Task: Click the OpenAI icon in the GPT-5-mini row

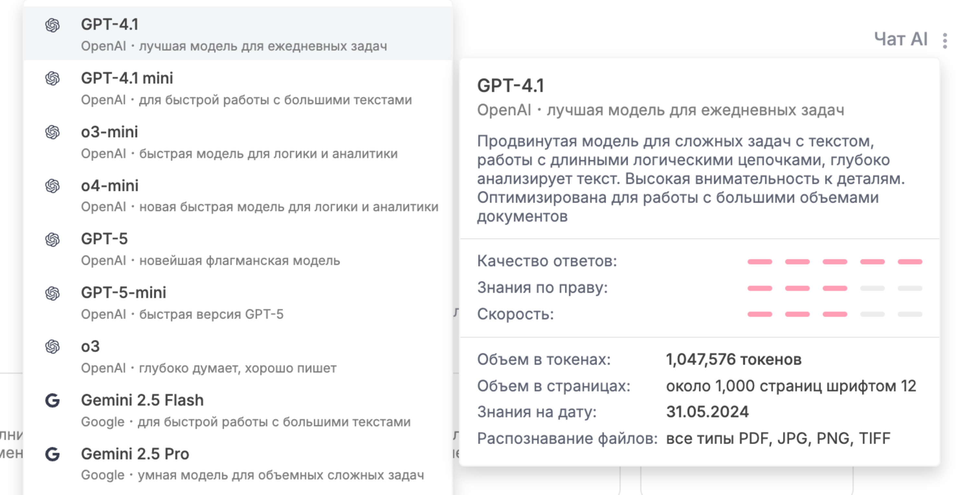Action: (52, 294)
